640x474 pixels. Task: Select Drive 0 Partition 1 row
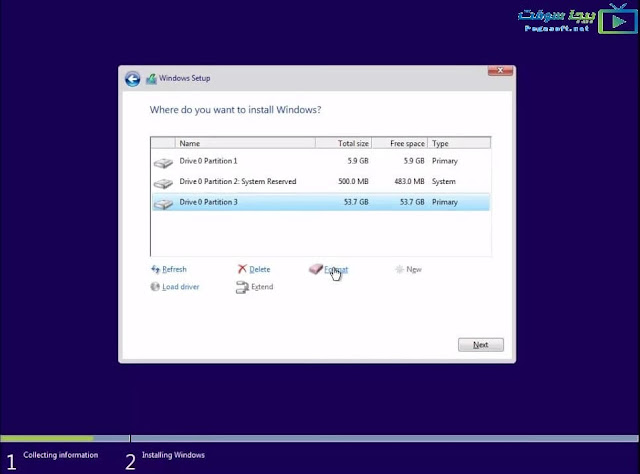321,161
